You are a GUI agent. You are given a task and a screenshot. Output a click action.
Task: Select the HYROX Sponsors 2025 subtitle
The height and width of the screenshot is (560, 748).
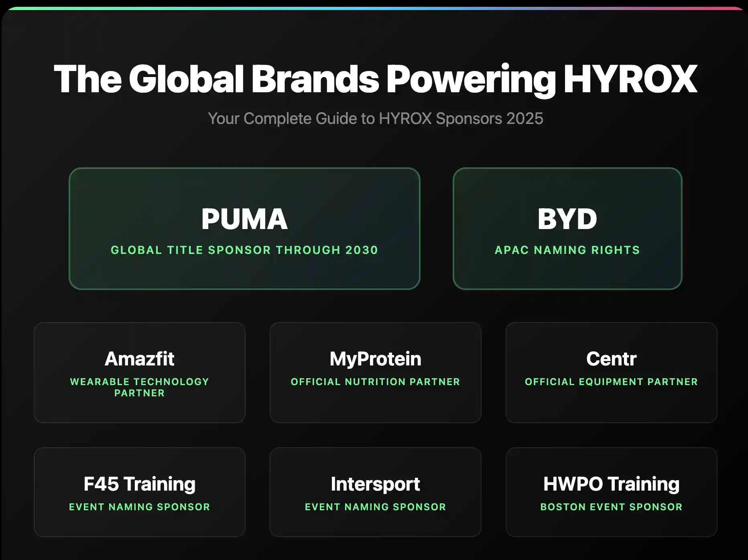pos(376,118)
